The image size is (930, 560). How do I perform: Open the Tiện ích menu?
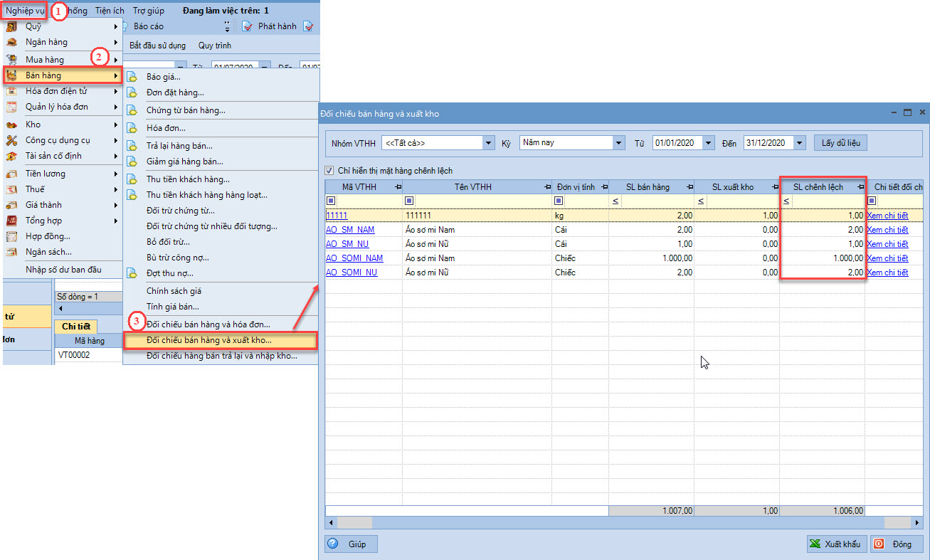tap(110, 11)
